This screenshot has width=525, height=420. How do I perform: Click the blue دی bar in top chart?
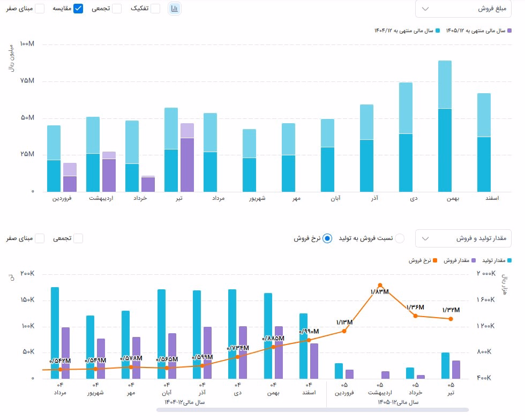(406, 137)
